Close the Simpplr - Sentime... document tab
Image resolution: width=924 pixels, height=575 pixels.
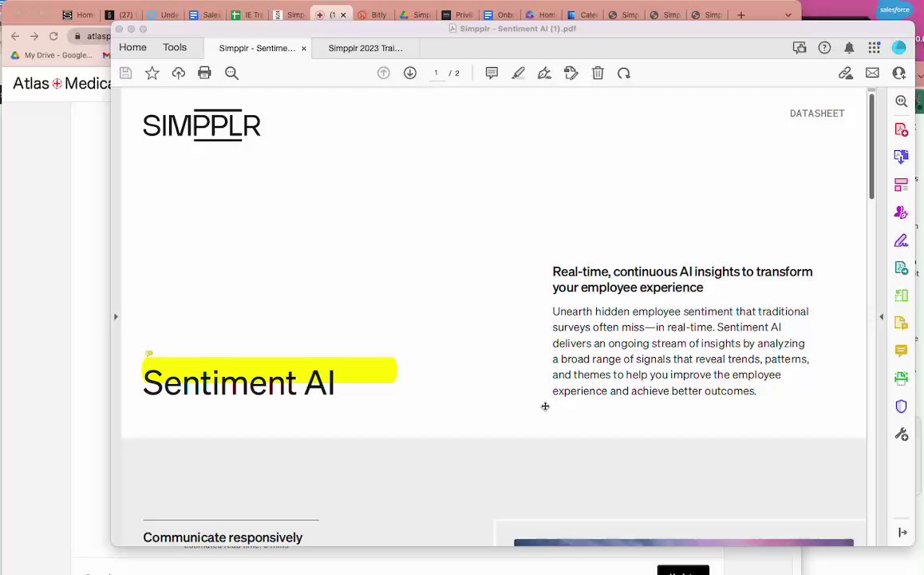click(x=304, y=49)
